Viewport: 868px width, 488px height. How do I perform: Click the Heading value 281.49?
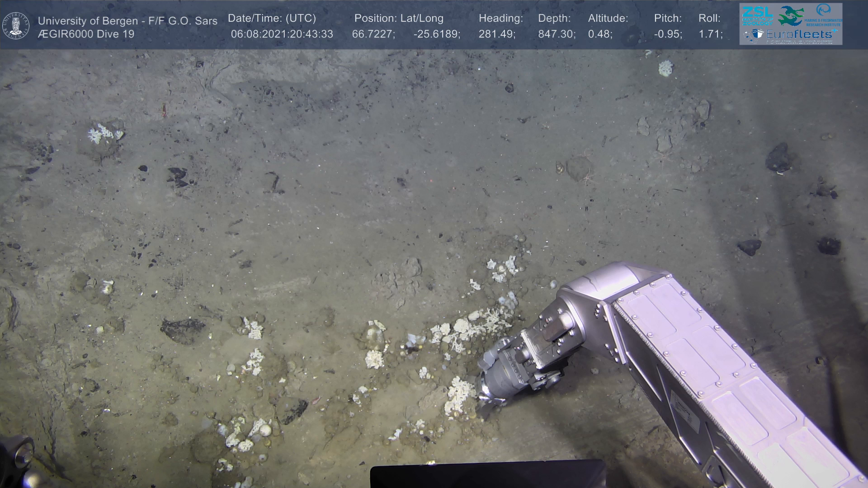point(497,34)
